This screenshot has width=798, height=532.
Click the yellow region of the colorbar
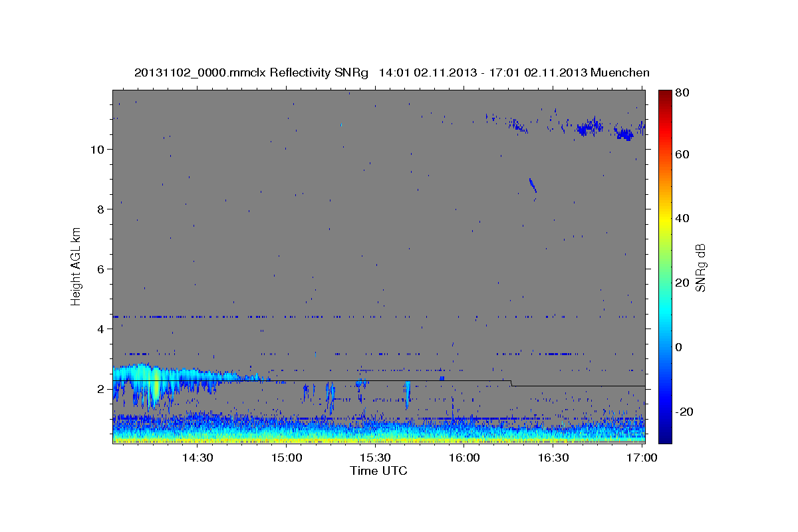tap(665, 221)
